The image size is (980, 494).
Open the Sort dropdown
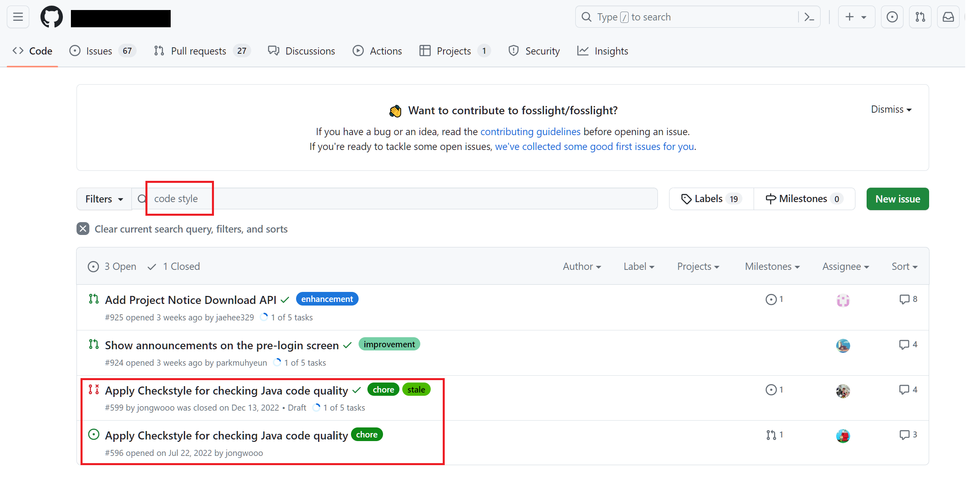pyautogui.click(x=904, y=267)
